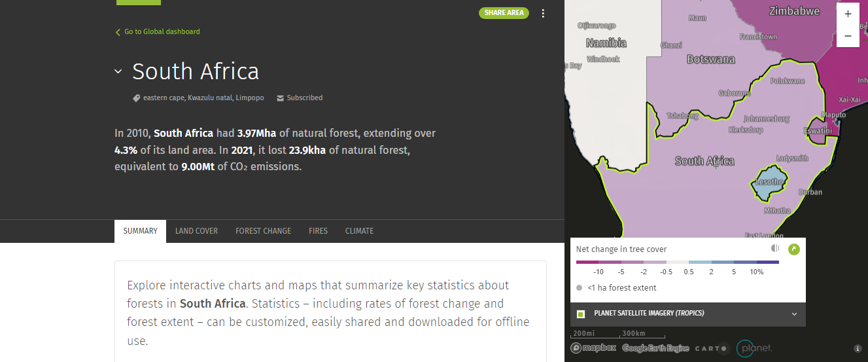This screenshot has width=868, height=362.
Task: Click the Subscribed envelope icon
Action: (x=280, y=98)
